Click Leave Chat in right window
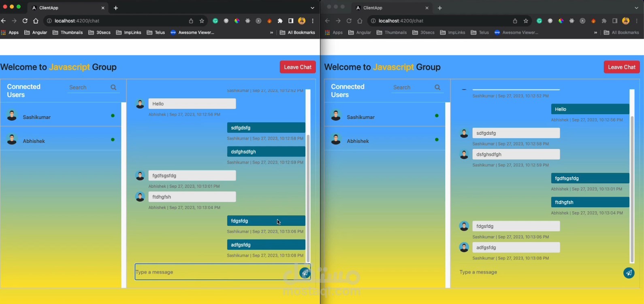644x304 pixels. coord(622,67)
